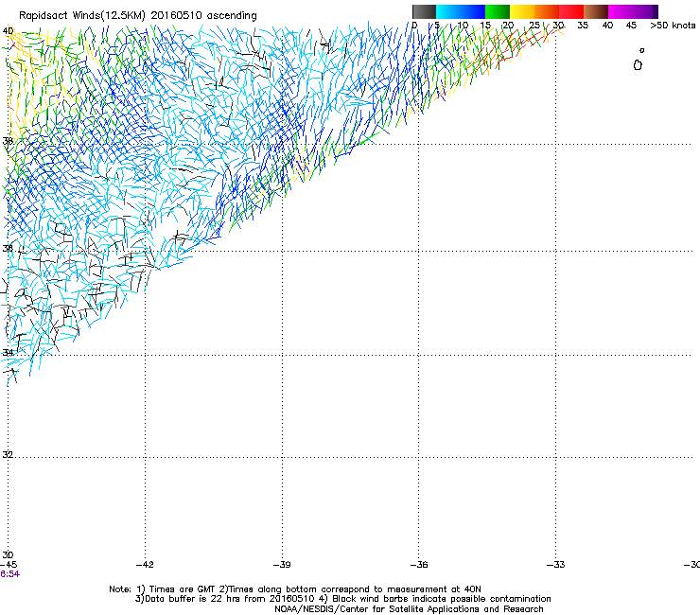
Task: Click the longitude axis label '-33'
Action: click(x=556, y=565)
